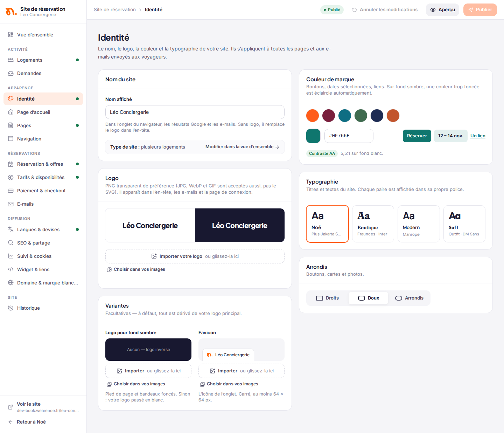This screenshot has width=504, height=433.
Task: Click Importer under Logo pour fond sombre
Action: click(148, 371)
